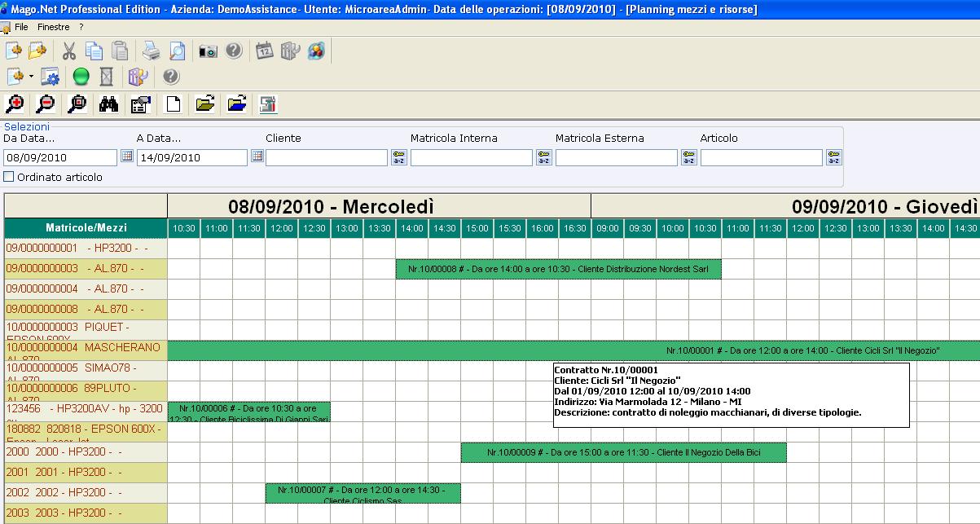Select the Nr.10/00008 Distribuzione Nordest booking bar

558,269
